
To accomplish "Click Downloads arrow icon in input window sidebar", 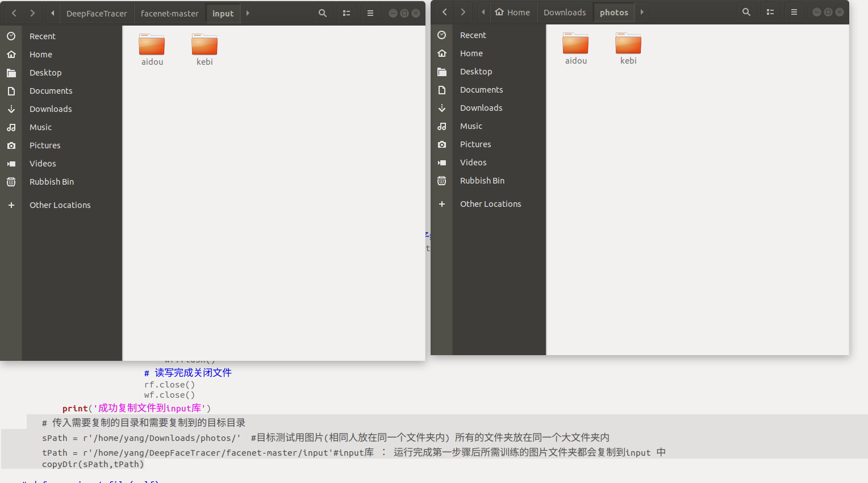I will (11, 109).
